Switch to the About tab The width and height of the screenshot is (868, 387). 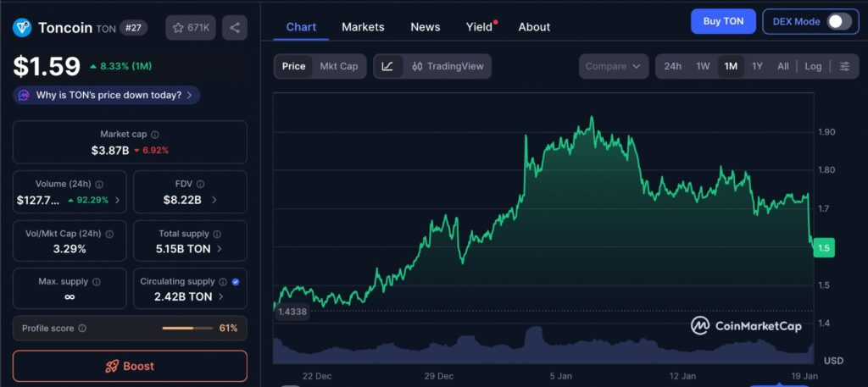tap(534, 27)
